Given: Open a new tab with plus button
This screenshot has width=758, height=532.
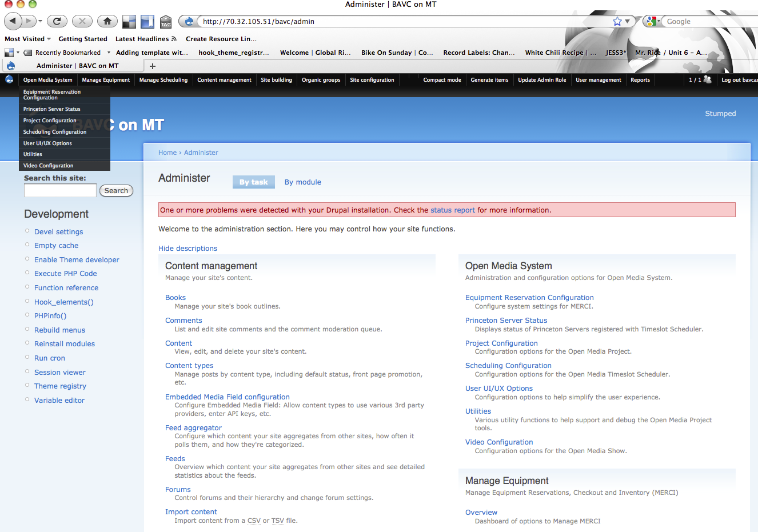Looking at the screenshot, I should [153, 66].
